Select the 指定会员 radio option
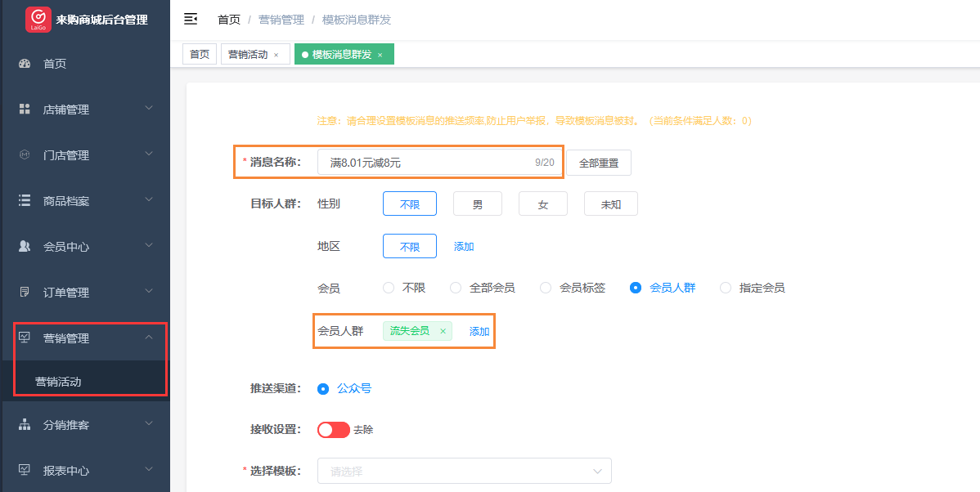Image resolution: width=980 pixels, height=492 pixels. [726, 288]
